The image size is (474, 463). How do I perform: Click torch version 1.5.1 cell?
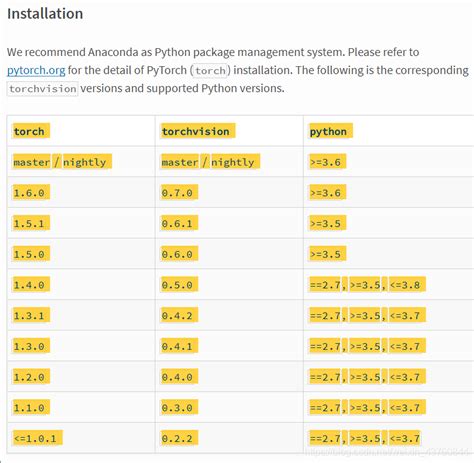pyautogui.click(x=31, y=223)
